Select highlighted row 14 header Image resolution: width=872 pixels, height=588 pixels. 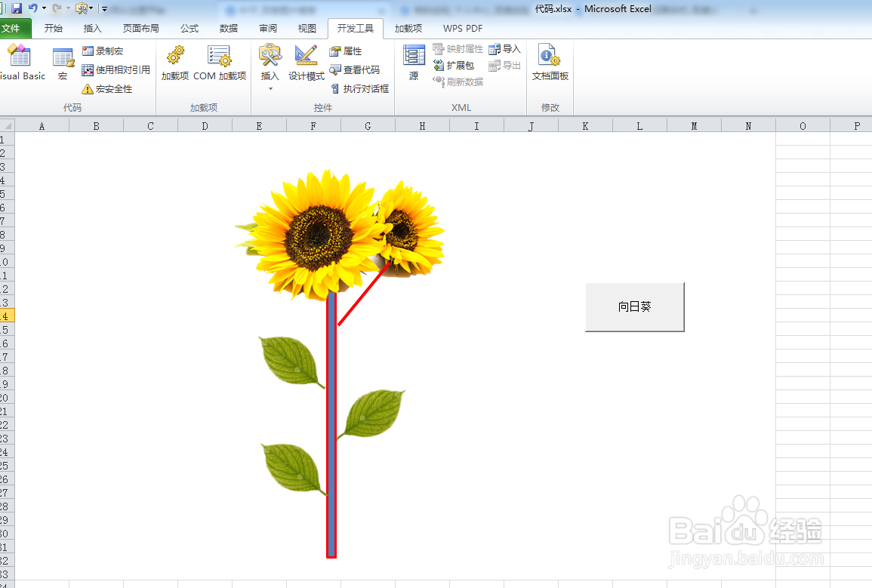(7, 316)
